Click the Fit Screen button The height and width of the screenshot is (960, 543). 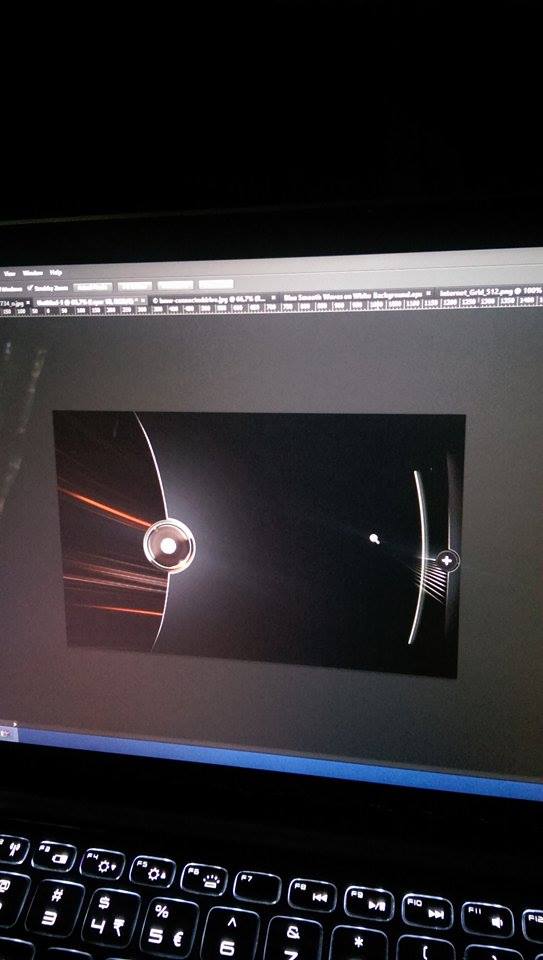(x=135, y=286)
